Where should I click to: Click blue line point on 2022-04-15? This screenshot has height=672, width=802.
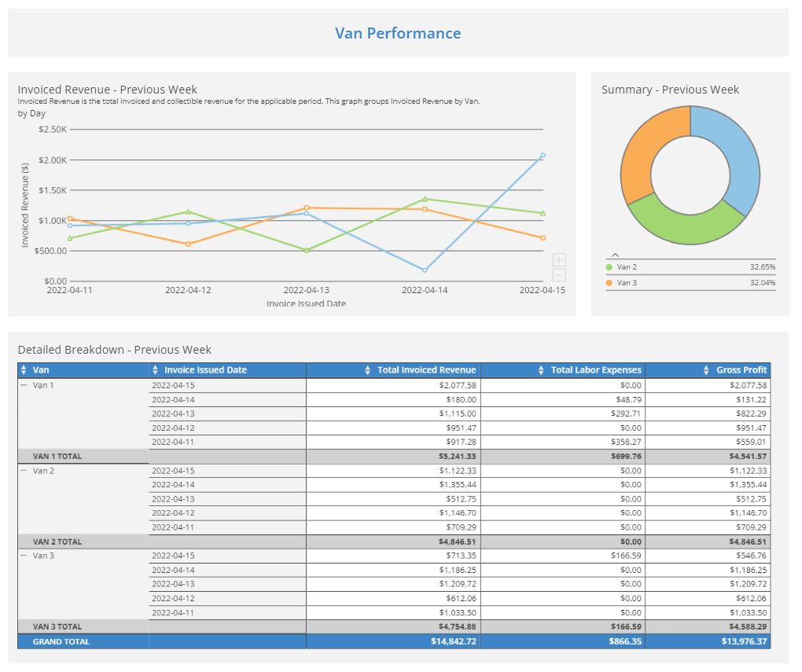543,156
